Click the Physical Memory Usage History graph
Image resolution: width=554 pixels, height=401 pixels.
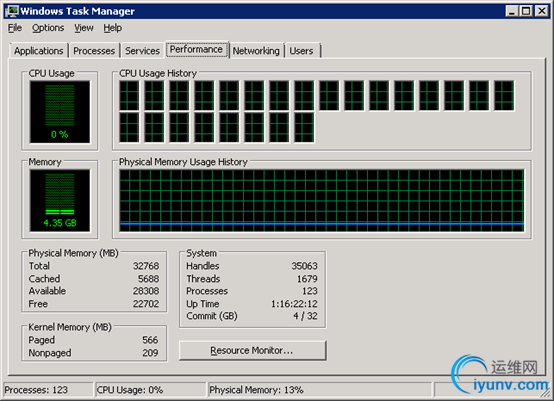point(322,200)
